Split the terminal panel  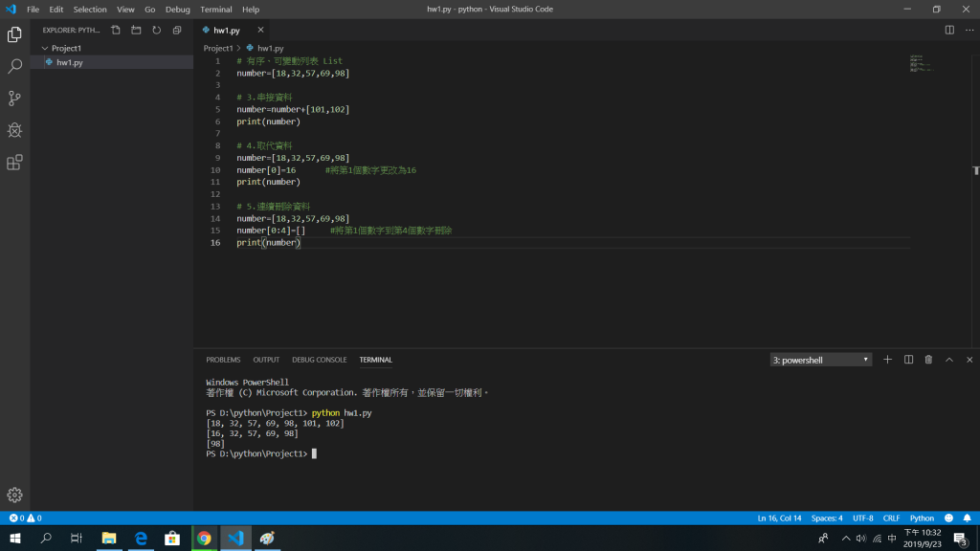908,360
